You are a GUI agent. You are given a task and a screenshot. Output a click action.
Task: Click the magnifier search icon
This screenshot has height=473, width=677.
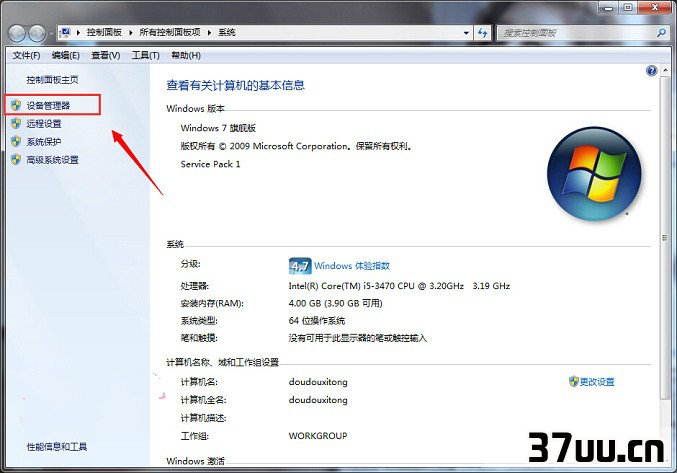pyautogui.click(x=661, y=32)
